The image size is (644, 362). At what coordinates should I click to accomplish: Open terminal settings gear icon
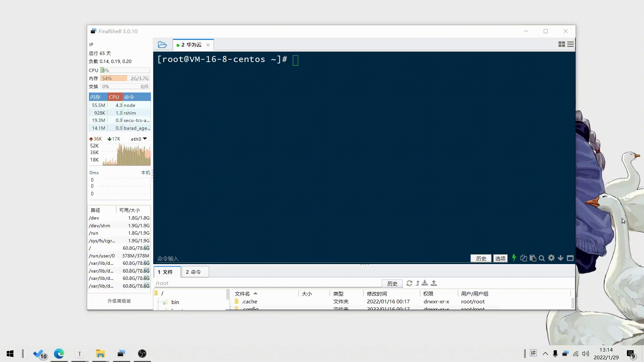(551, 258)
